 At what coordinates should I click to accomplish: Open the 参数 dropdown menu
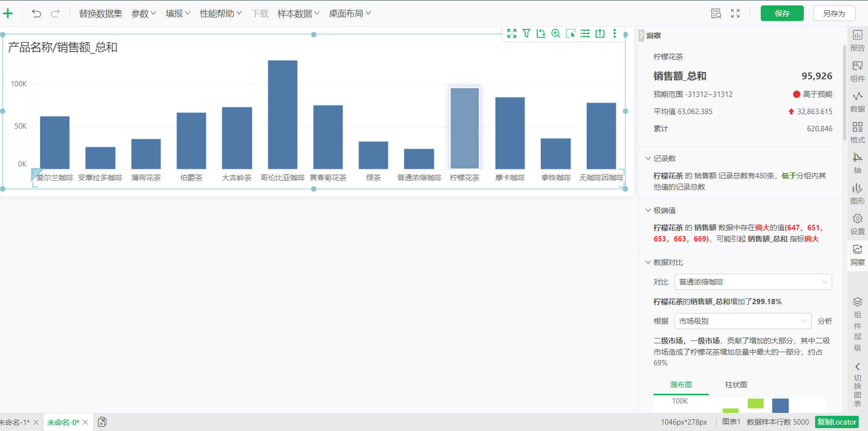tap(144, 14)
